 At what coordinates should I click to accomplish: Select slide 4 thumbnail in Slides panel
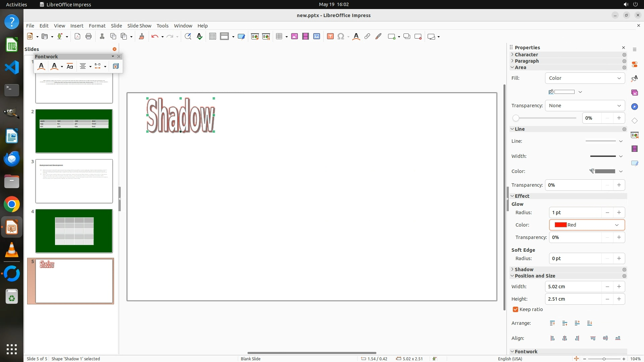(x=74, y=231)
